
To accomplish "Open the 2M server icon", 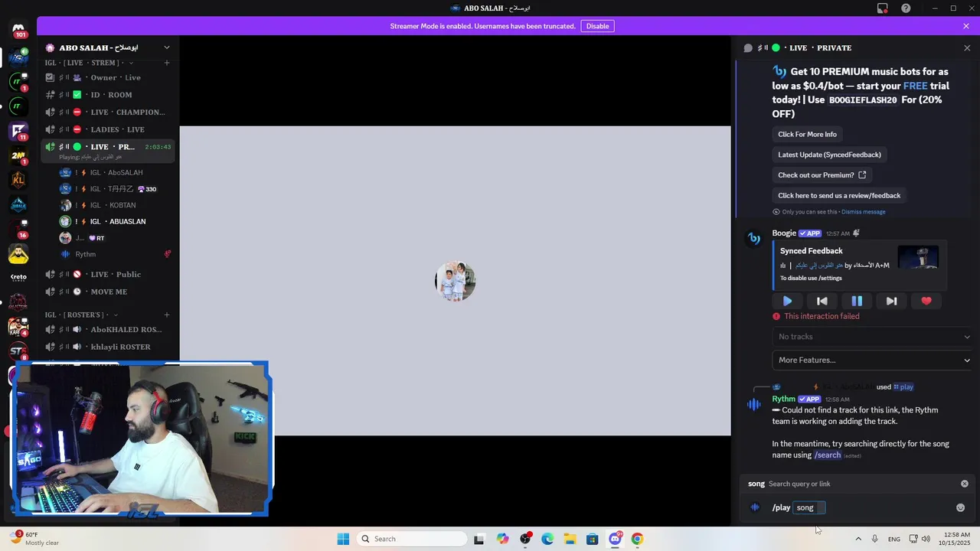I will point(18,155).
